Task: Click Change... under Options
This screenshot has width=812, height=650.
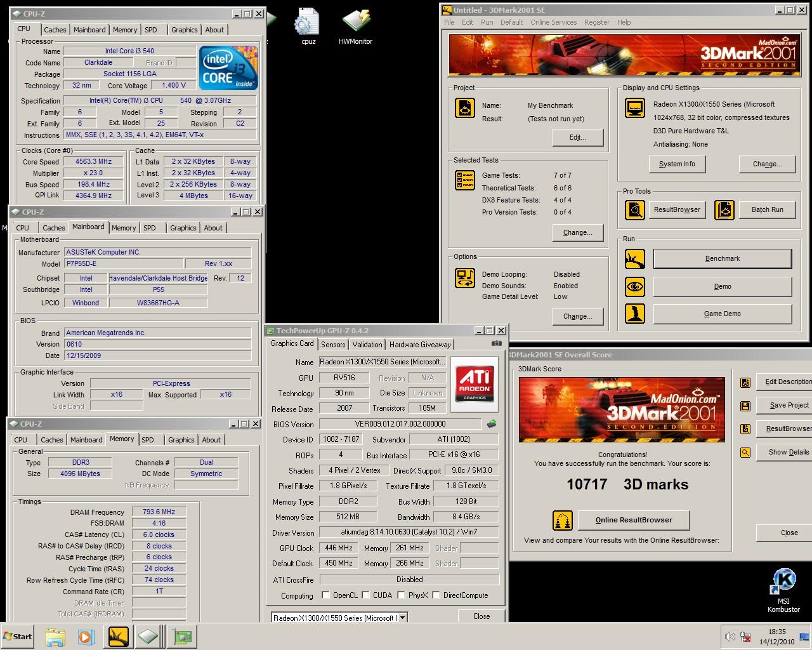Action: click(577, 316)
